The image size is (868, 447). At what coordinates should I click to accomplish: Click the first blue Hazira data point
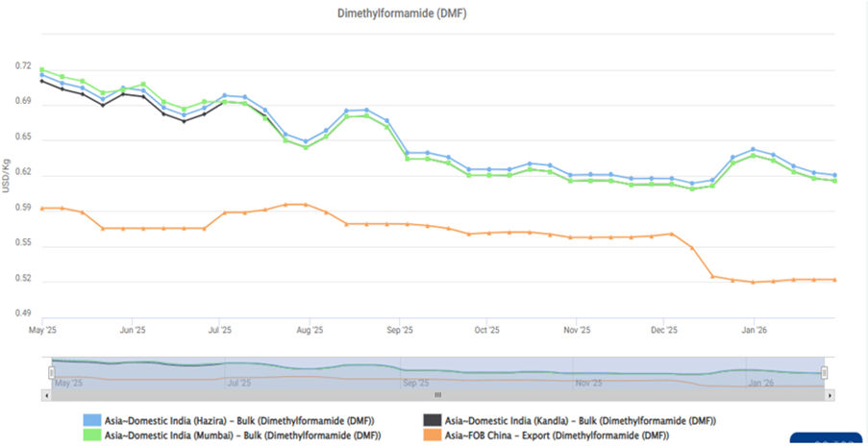click(x=41, y=74)
